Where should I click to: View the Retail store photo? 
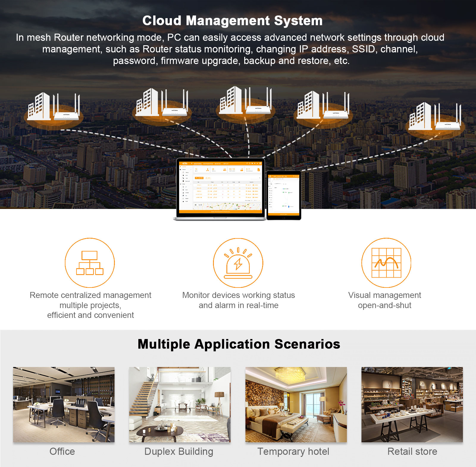click(412, 404)
